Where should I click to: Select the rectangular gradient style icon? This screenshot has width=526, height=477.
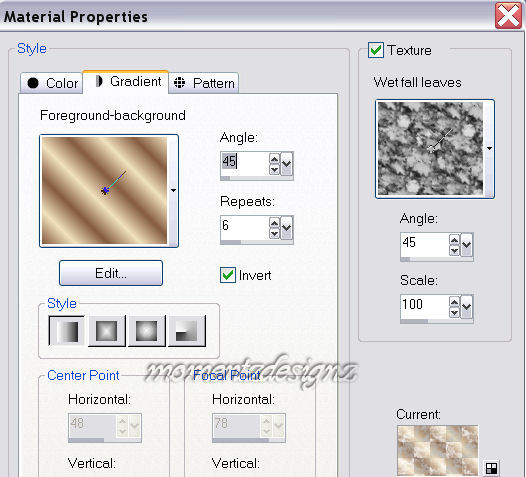click(x=107, y=331)
